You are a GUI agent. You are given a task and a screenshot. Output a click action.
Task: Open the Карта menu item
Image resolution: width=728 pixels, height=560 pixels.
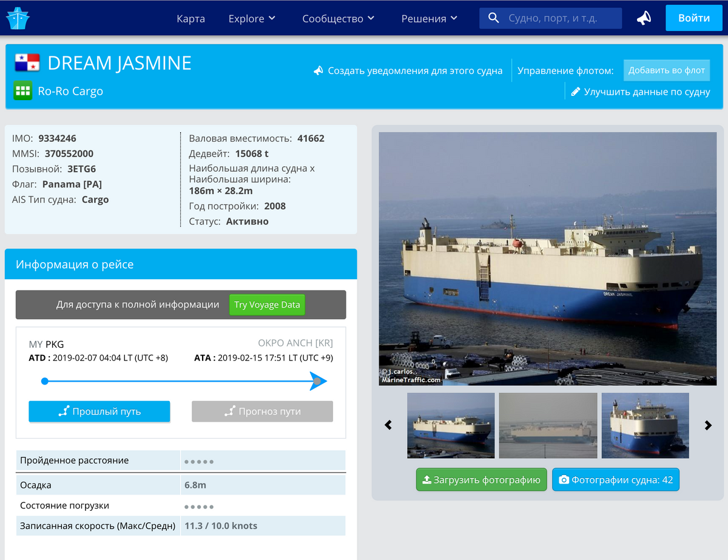190,18
